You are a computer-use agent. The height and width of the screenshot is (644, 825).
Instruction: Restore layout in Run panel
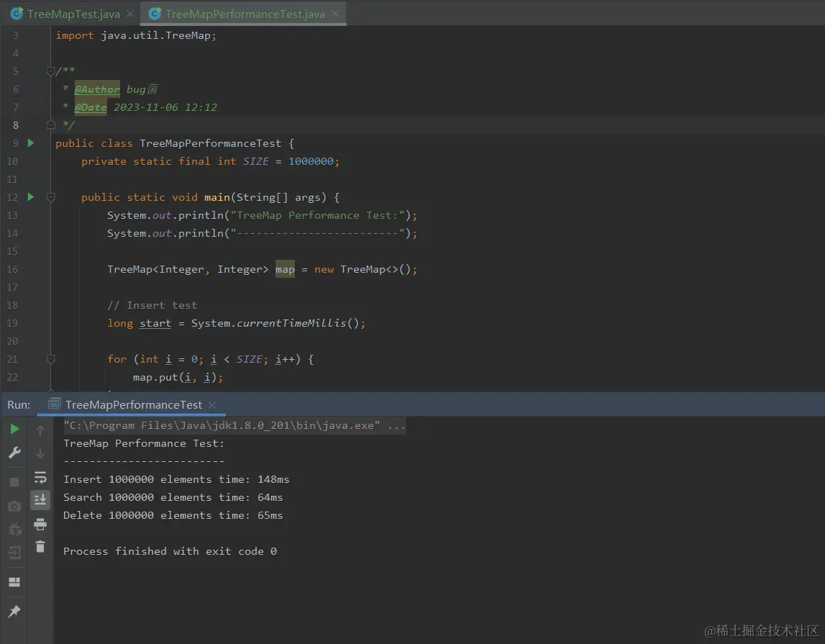pos(14,582)
